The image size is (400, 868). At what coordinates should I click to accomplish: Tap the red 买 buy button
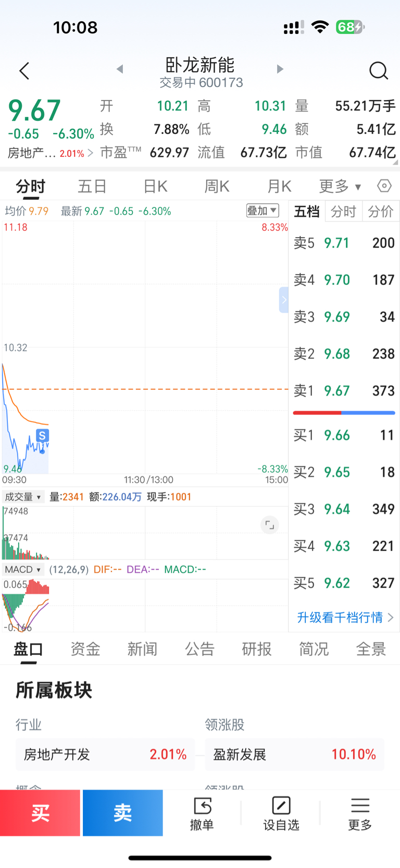pyautogui.click(x=40, y=813)
